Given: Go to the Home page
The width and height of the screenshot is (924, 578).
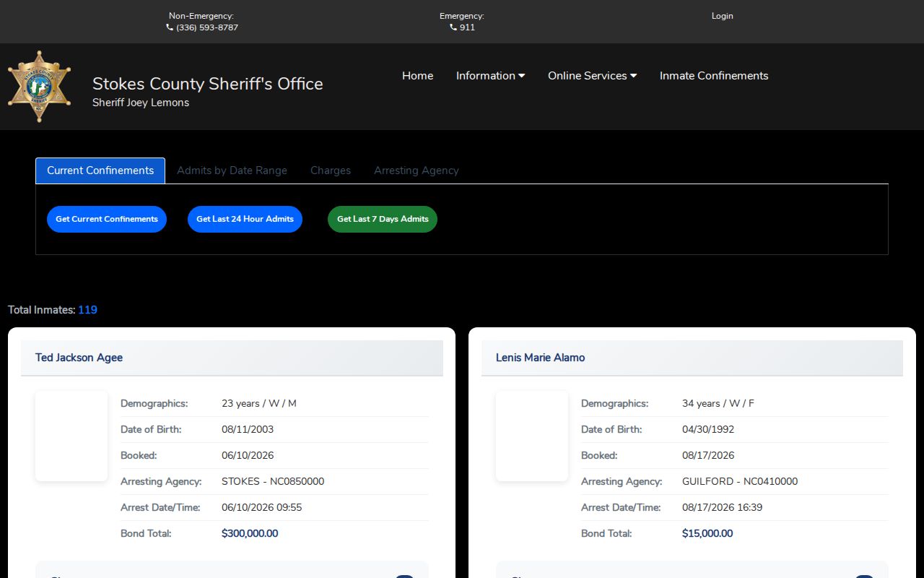Looking at the screenshot, I should pyautogui.click(x=417, y=76).
